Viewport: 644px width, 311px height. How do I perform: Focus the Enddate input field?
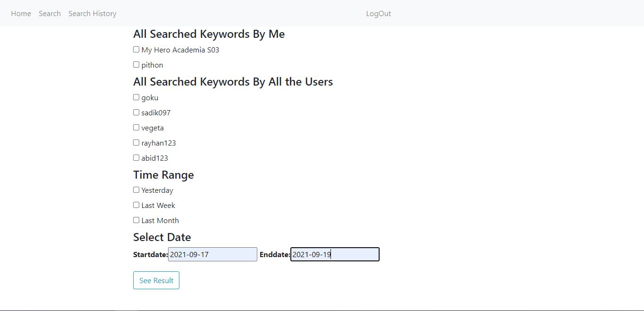334,254
